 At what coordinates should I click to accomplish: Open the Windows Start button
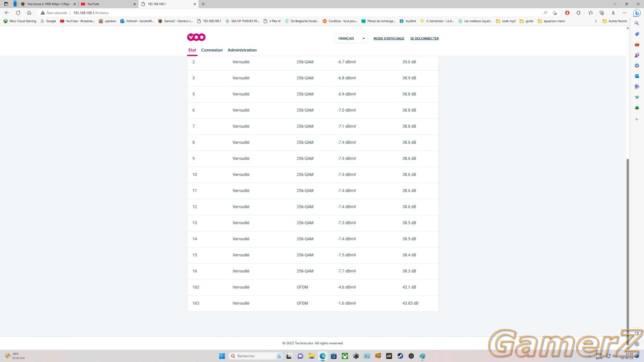(x=222, y=356)
